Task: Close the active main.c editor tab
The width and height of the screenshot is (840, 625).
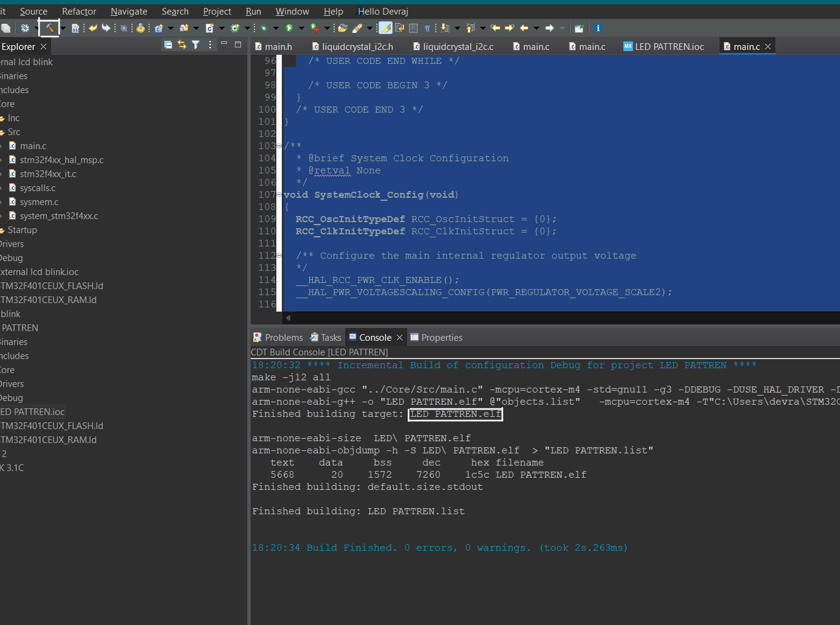Action: click(x=768, y=47)
